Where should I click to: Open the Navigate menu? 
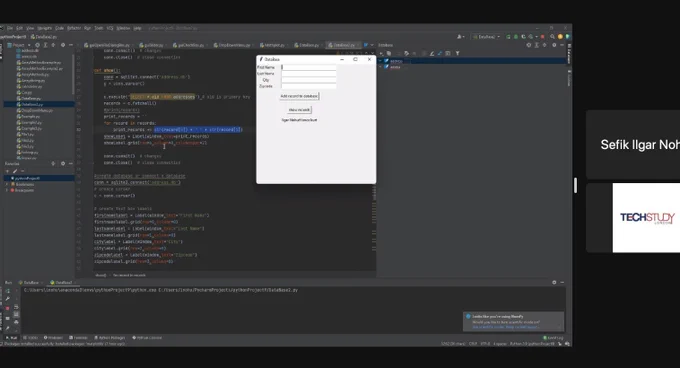click(44, 28)
